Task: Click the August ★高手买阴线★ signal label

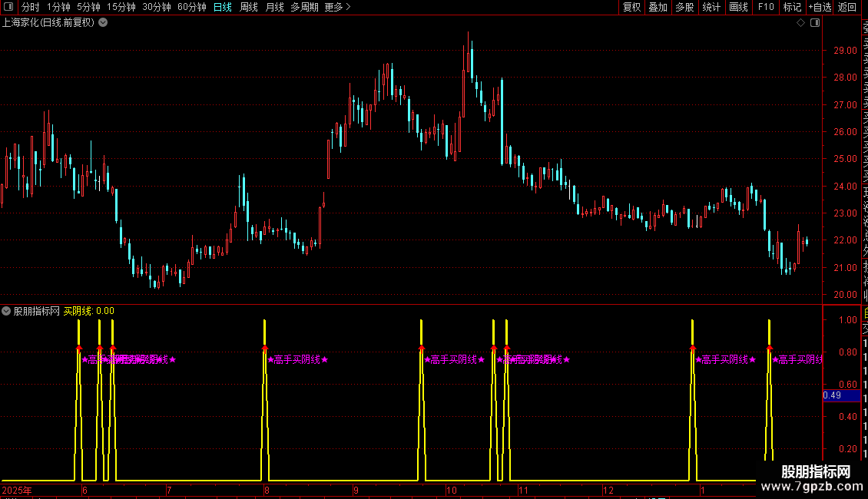Action: tap(298, 359)
